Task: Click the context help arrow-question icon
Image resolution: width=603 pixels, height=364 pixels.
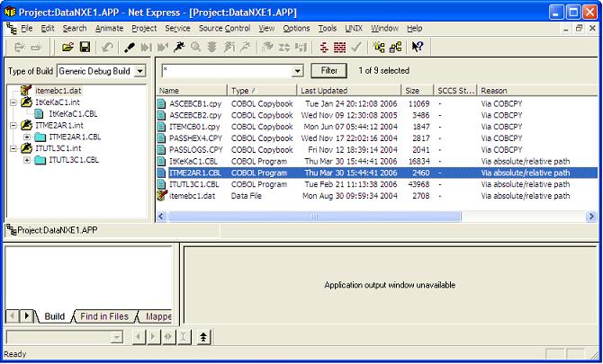Action: tap(418, 47)
